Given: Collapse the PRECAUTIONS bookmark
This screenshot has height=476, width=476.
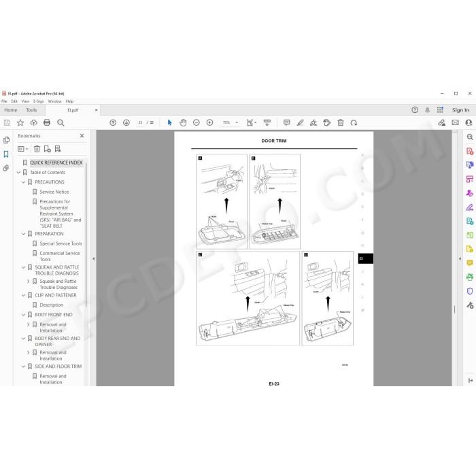Looking at the screenshot, I should coord(23,182).
